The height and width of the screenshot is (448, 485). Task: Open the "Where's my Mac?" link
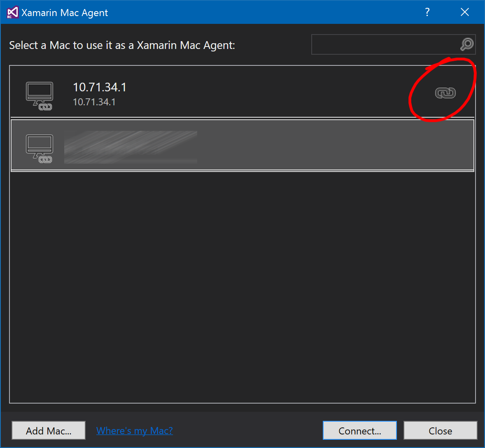click(x=134, y=431)
